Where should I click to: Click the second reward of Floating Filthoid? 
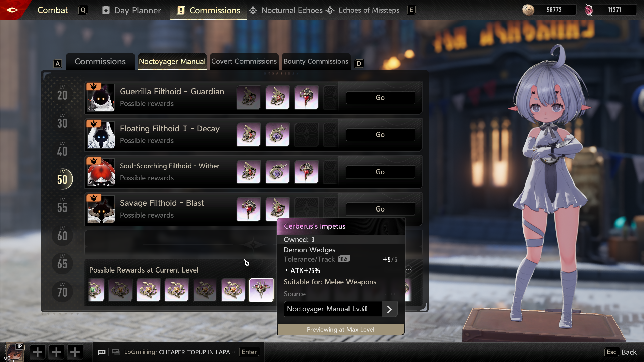coord(278,135)
